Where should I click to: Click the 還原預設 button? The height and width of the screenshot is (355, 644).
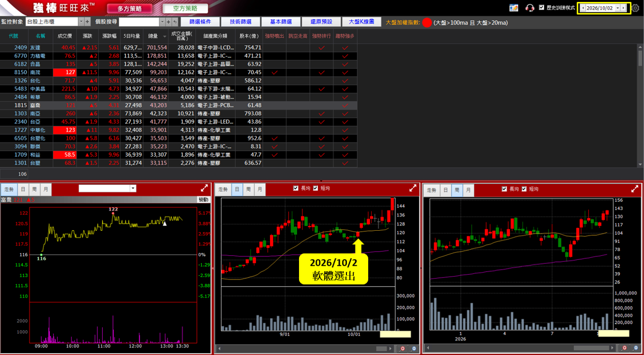pos(321,22)
